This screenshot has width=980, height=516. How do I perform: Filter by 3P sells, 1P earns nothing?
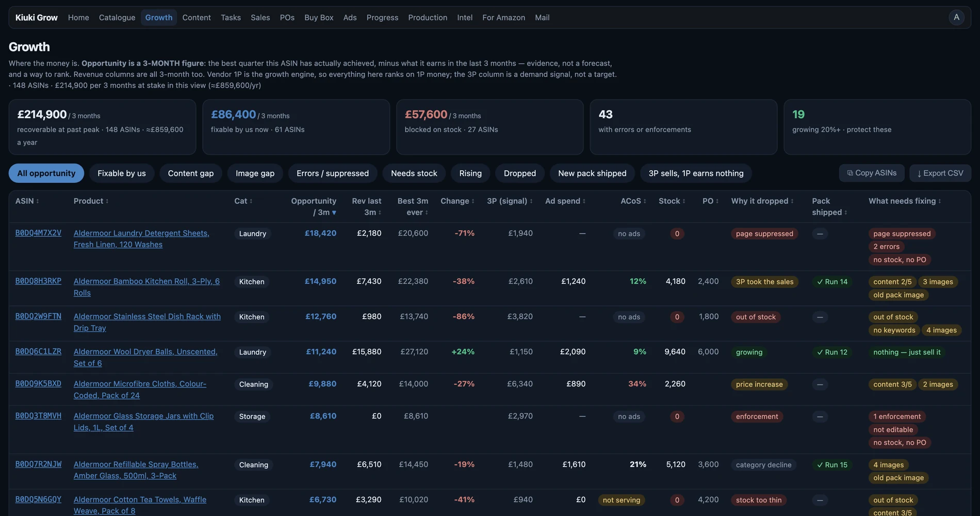click(x=696, y=173)
